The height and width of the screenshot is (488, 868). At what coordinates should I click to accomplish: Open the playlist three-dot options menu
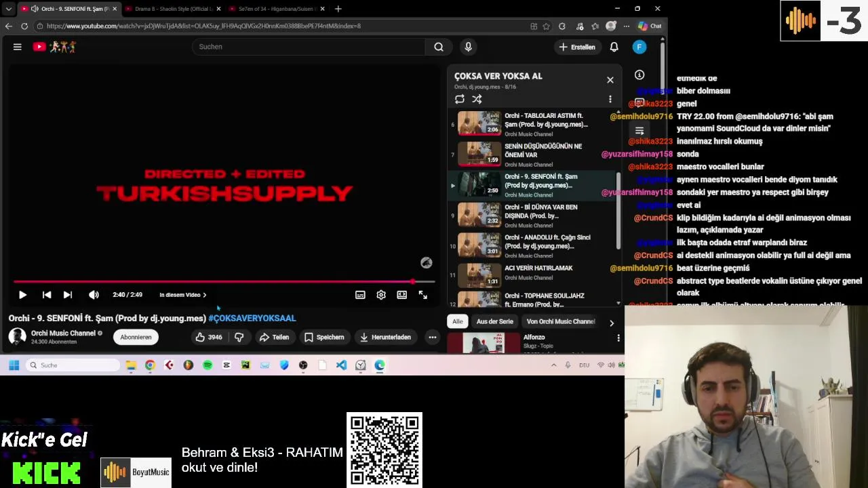click(610, 99)
